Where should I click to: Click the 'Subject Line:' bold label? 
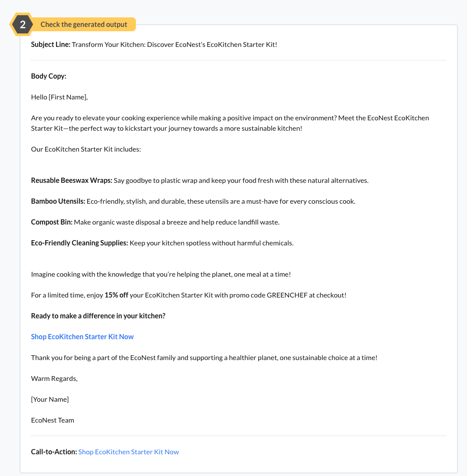50,44
